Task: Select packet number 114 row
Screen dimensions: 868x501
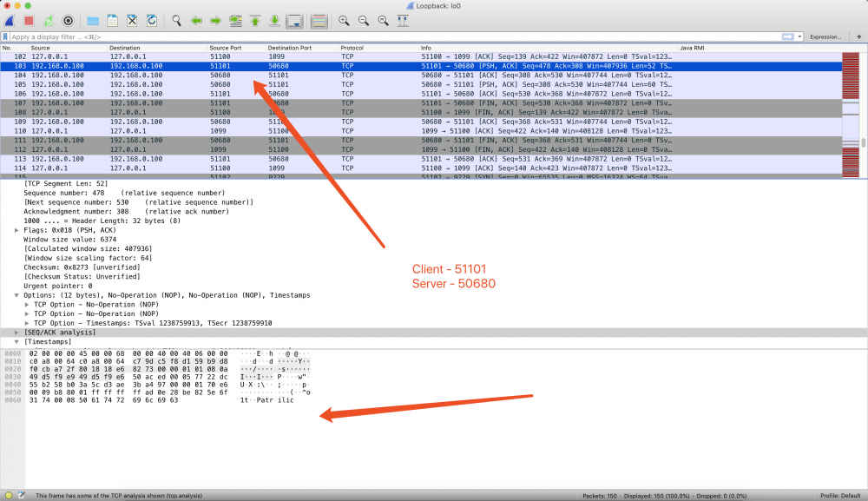Action: pos(421,168)
